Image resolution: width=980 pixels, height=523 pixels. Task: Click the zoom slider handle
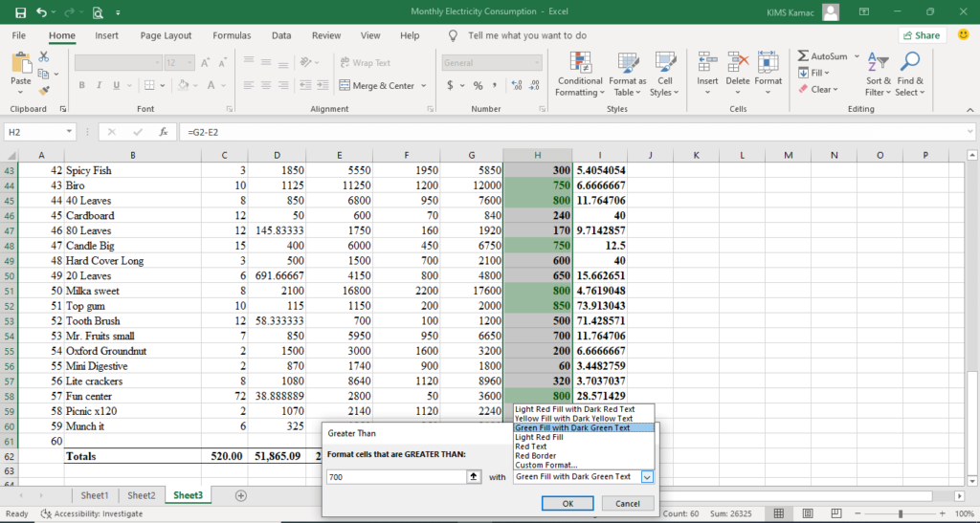click(901, 513)
